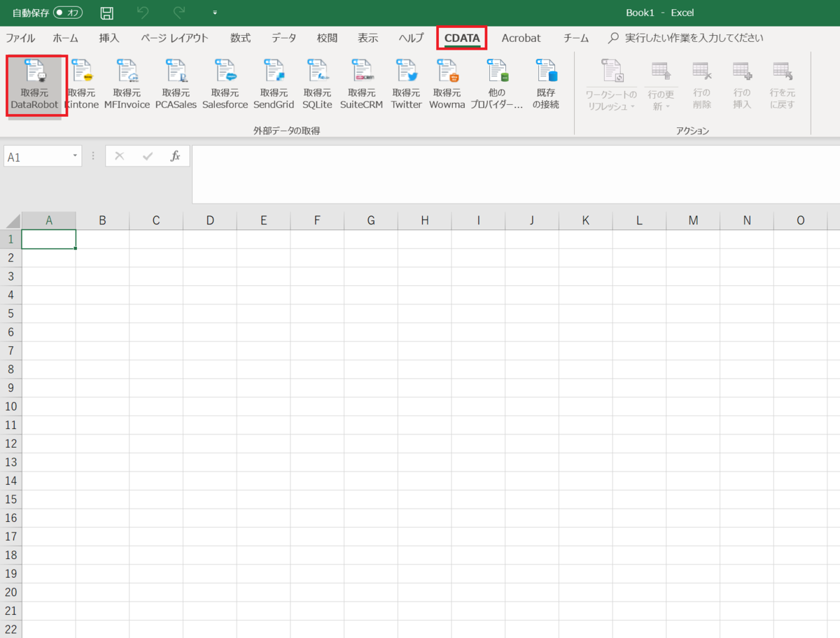Click the 取得元 SQLite icon
The image size is (840, 638).
317,84
